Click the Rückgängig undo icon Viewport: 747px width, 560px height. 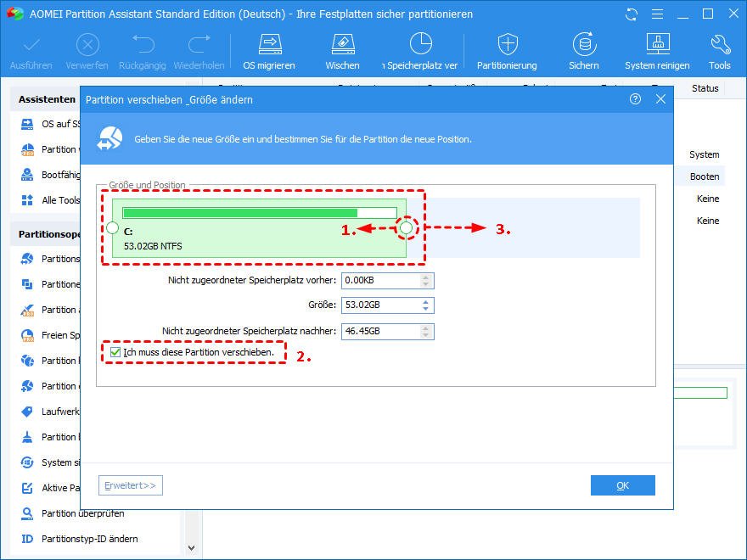pyautogui.click(x=143, y=45)
